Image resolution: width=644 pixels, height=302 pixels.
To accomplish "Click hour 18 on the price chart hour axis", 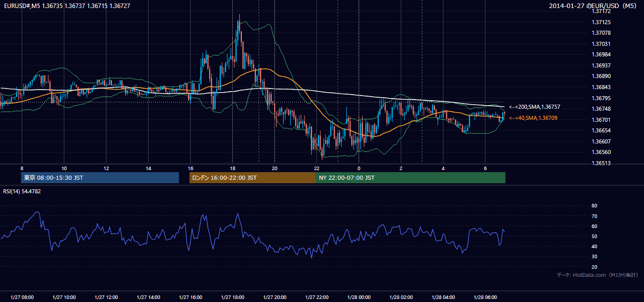I will [x=232, y=168].
